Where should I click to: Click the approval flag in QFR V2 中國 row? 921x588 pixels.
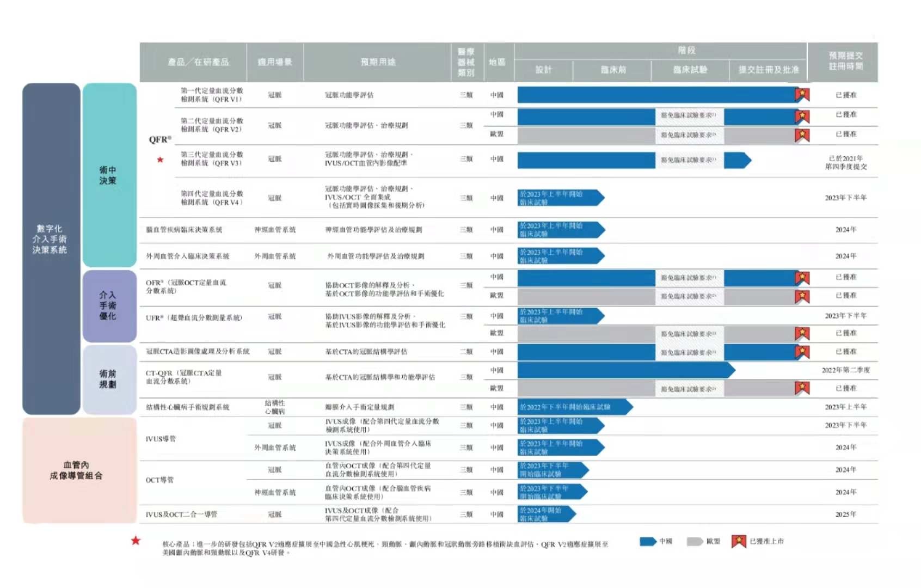(802, 116)
